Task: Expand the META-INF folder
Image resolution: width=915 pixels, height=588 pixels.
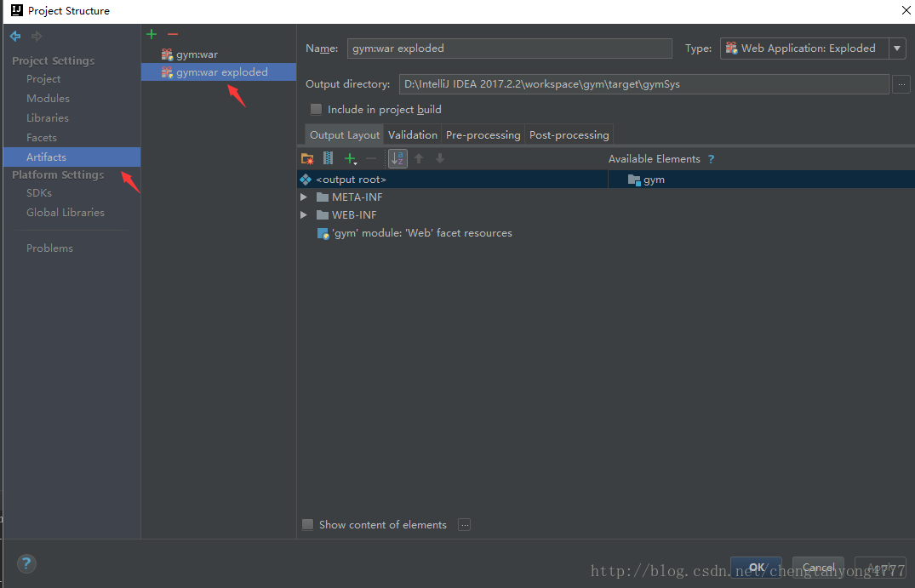Action: pos(304,197)
